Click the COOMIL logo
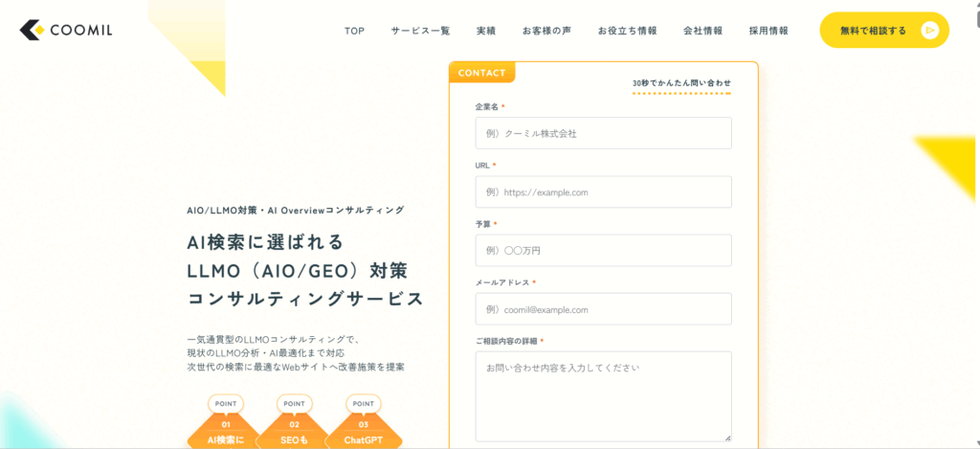Viewport: 980px width, 449px height. pos(66,30)
